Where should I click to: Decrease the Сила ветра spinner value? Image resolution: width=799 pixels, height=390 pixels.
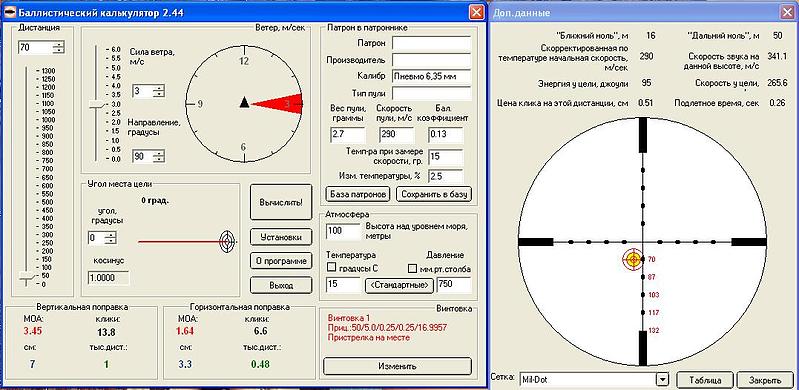[161, 94]
